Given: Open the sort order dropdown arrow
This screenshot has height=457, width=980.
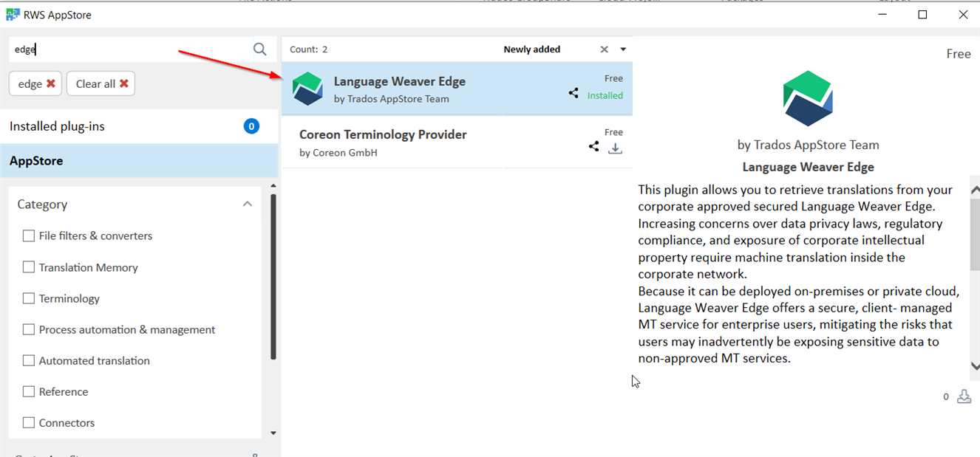Looking at the screenshot, I should [623, 49].
